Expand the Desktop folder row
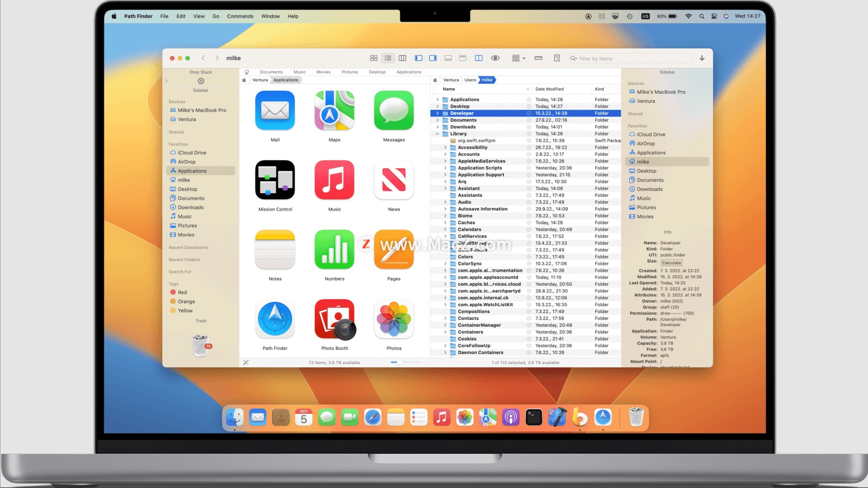 pyautogui.click(x=437, y=107)
